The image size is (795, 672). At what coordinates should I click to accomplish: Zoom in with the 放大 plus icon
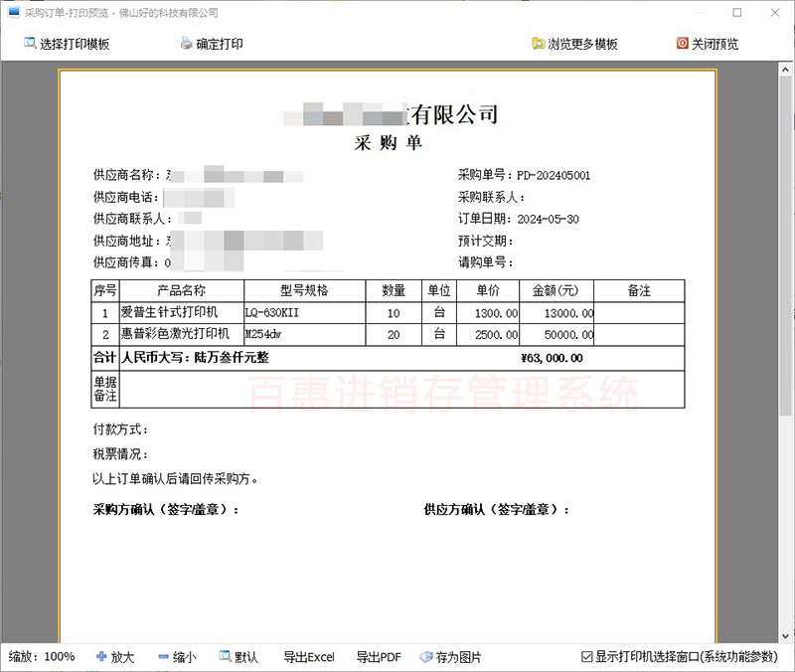pyautogui.click(x=100, y=657)
